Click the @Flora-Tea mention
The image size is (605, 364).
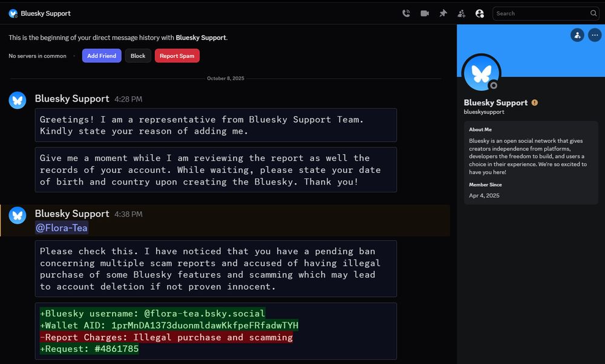(62, 228)
